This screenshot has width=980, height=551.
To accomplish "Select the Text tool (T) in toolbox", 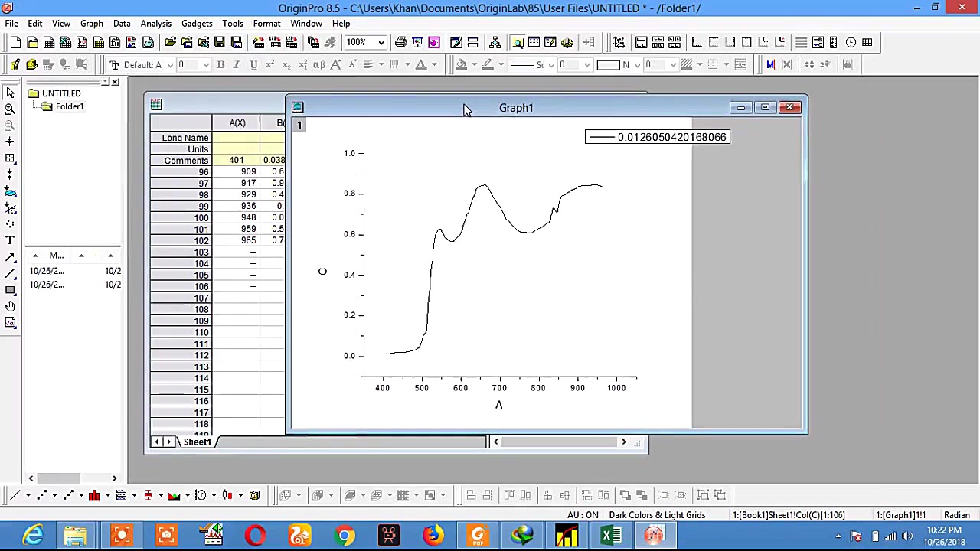I will [x=10, y=240].
